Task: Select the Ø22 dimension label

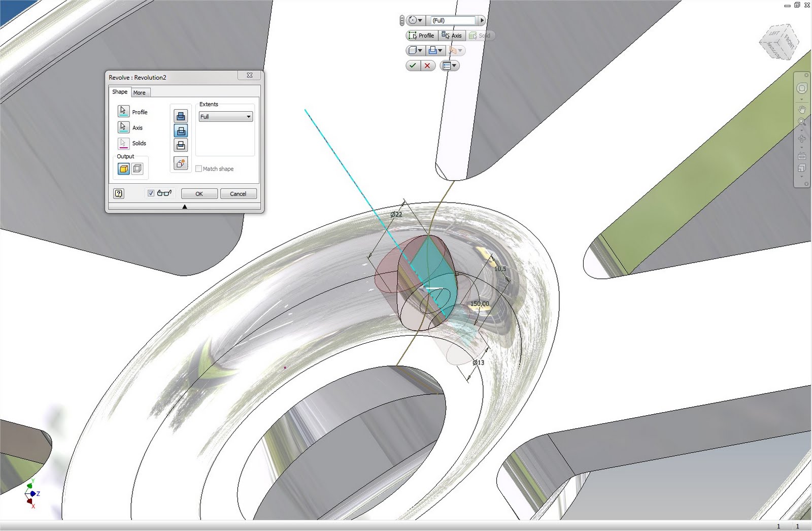Action: coord(396,214)
